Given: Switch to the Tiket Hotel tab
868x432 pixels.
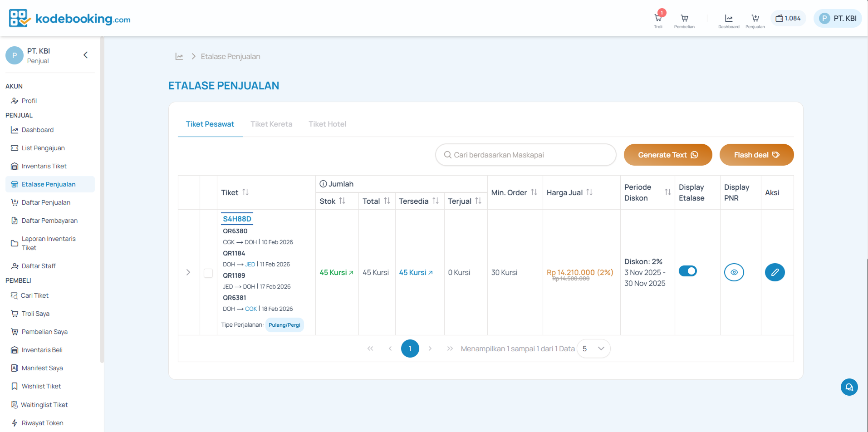Looking at the screenshot, I should 327,124.
